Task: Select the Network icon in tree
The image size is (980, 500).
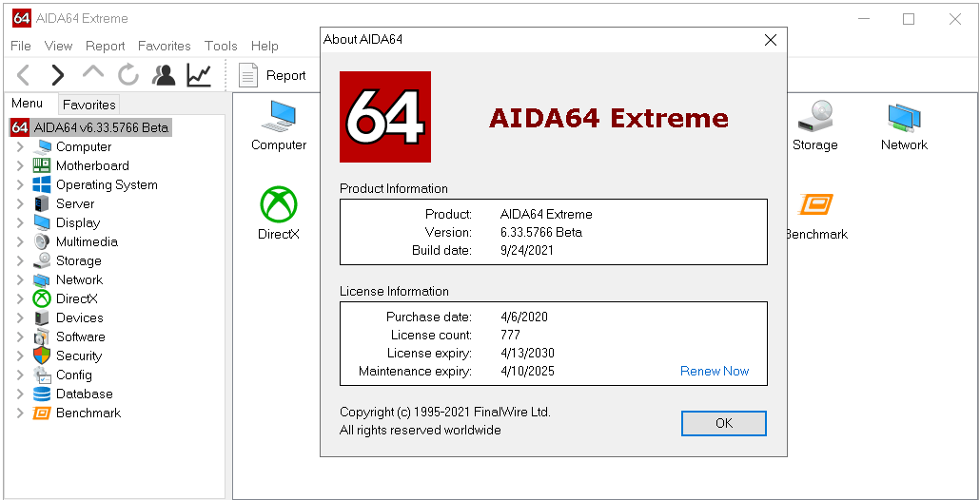Action: [42, 279]
